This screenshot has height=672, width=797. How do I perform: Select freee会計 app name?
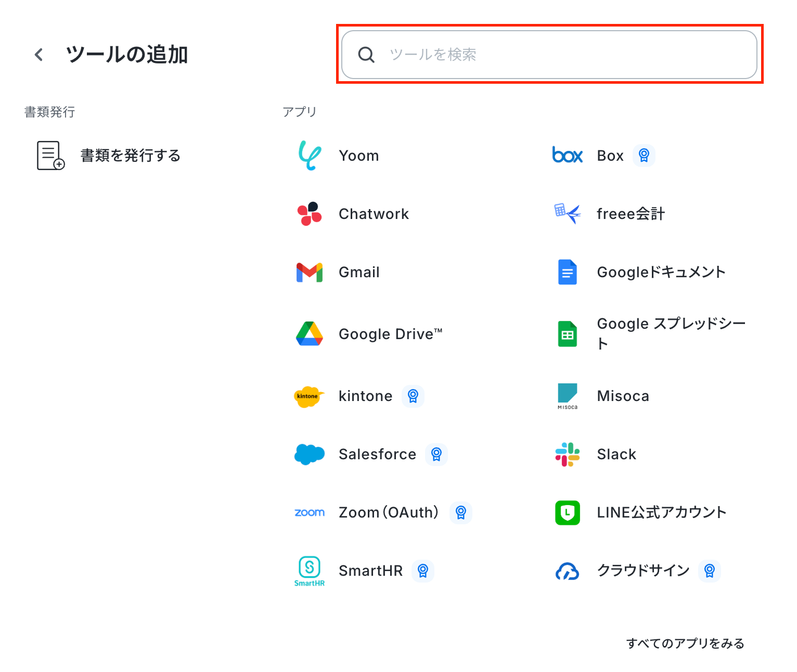[x=631, y=214]
